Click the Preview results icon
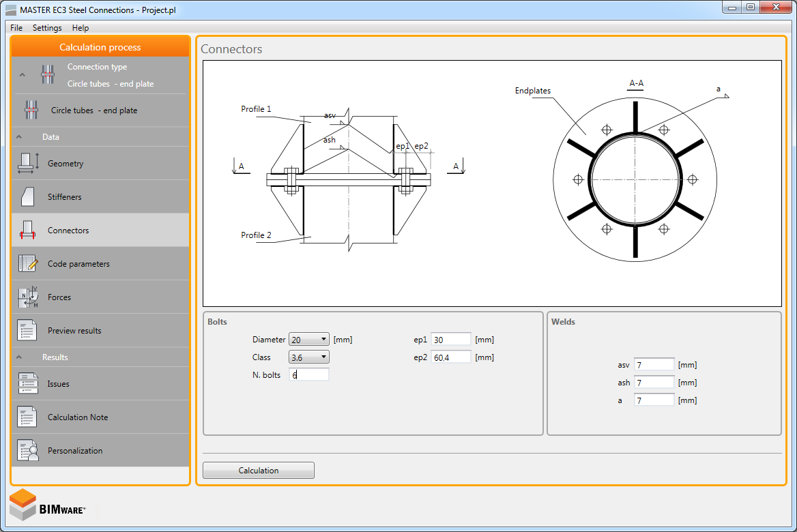 tap(28, 331)
